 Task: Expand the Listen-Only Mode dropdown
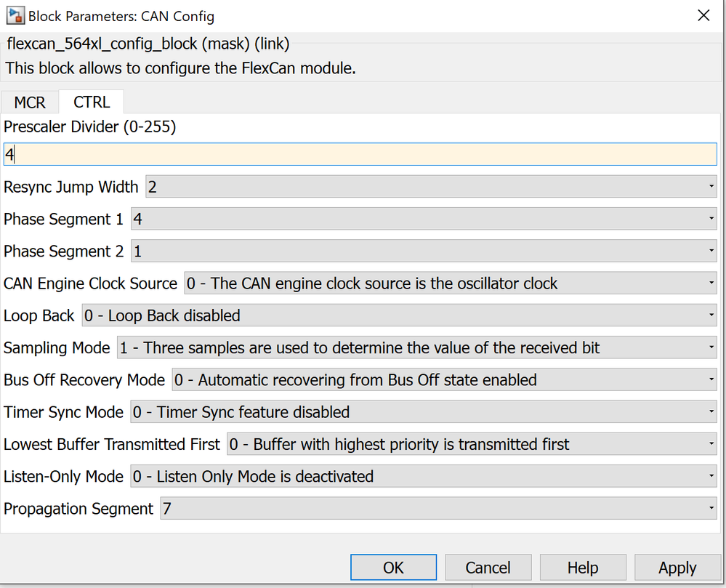pos(424,477)
